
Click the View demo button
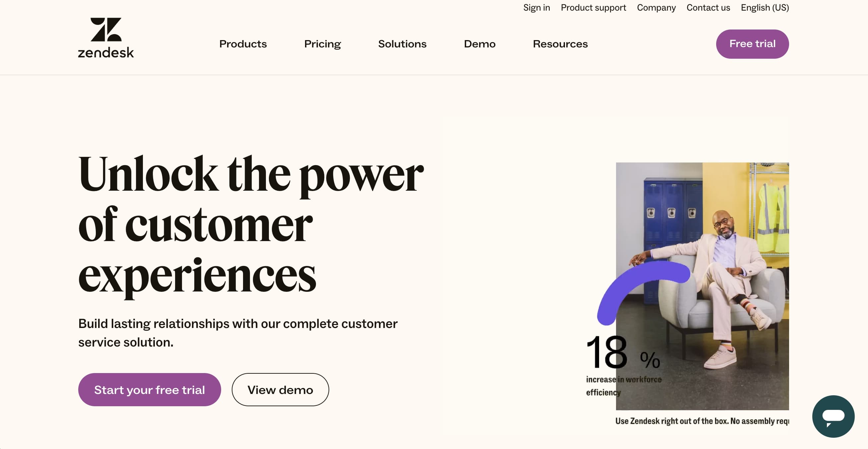tap(280, 390)
